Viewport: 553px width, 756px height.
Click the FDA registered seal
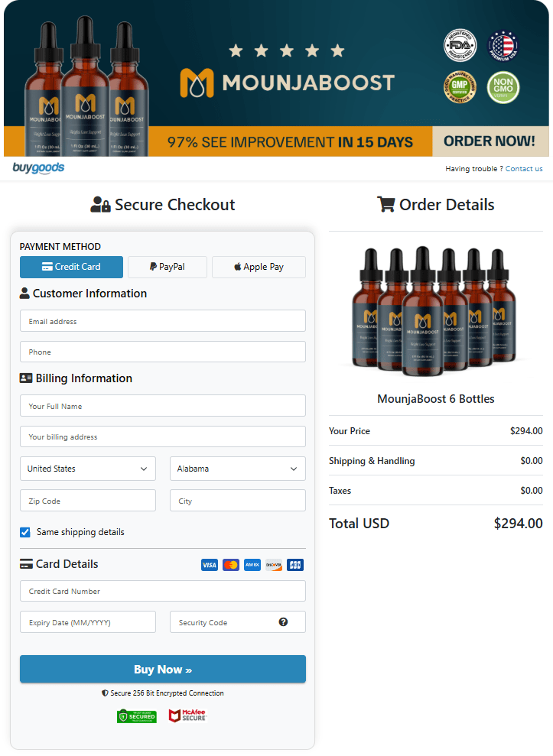pyautogui.click(x=460, y=45)
